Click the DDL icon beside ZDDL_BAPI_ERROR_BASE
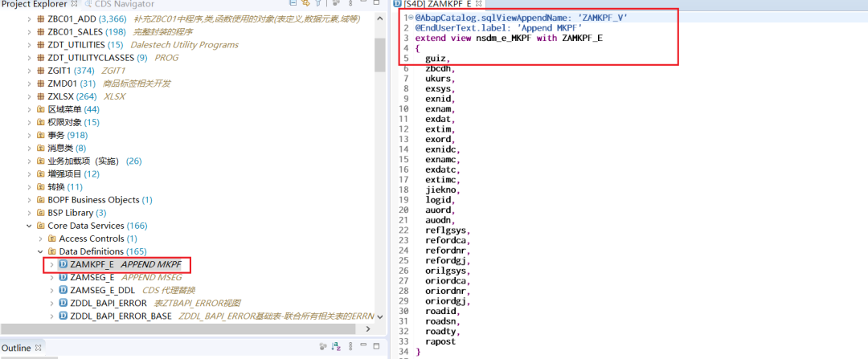The width and height of the screenshot is (868, 359). click(x=63, y=316)
